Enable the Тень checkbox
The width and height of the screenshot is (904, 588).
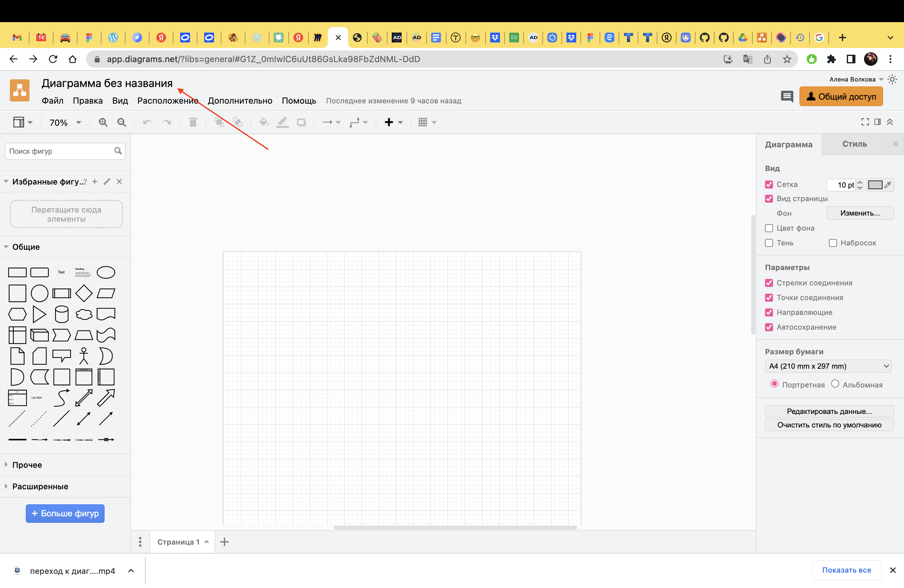click(x=769, y=243)
